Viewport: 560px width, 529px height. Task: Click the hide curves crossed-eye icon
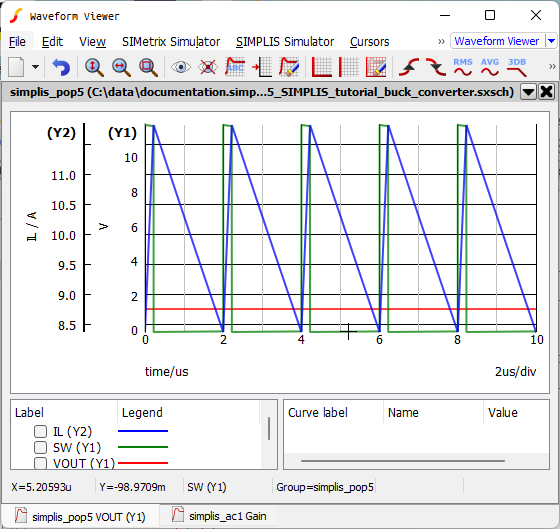[208, 67]
